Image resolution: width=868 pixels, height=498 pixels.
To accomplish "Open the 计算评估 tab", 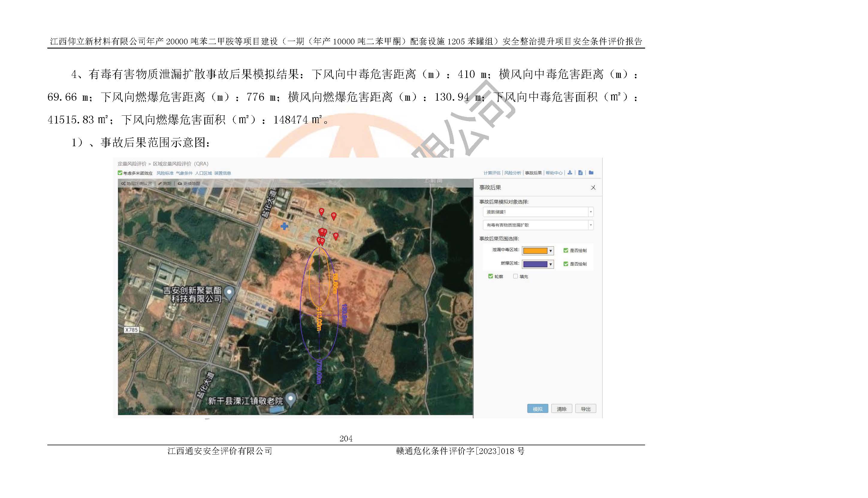I will (x=492, y=173).
